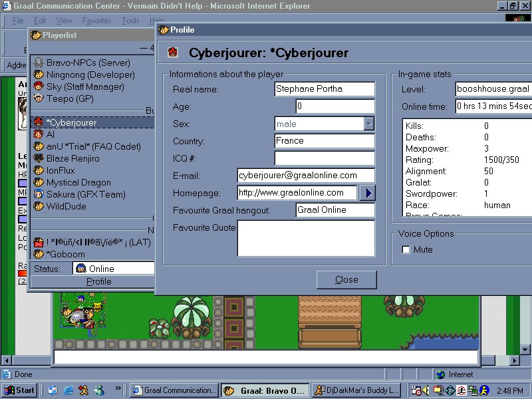Open the homepage with the blue arrow button
The image size is (532, 399).
368,193
